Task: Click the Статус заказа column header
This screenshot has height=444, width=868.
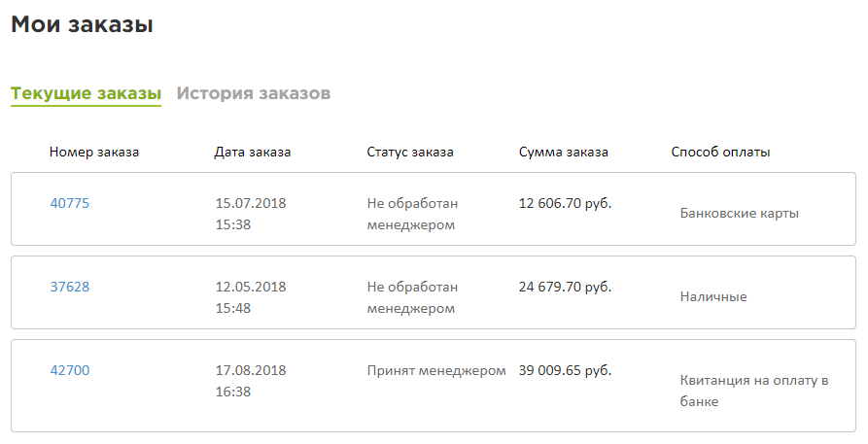Action: coord(410,153)
